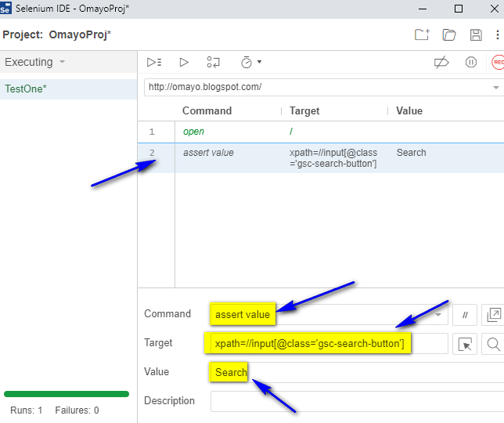Toggle comment on command with // button
This screenshot has height=423, width=504.
464,315
